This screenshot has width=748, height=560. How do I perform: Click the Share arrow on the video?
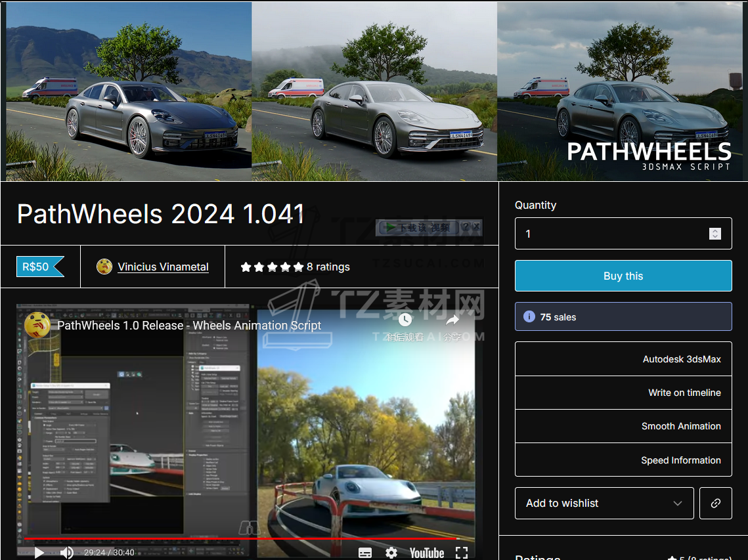(x=452, y=320)
